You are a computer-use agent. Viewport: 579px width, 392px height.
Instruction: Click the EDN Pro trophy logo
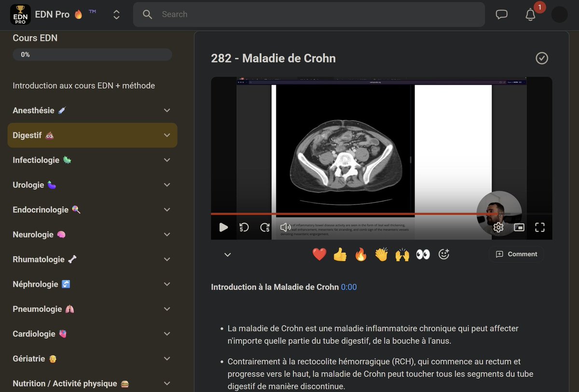pyautogui.click(x=20, y=14)
